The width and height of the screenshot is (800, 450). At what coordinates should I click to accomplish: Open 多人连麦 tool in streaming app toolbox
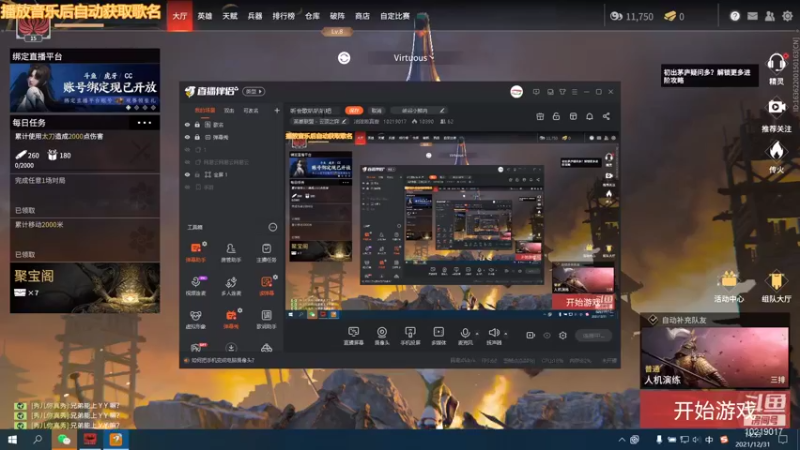[231, 285]
